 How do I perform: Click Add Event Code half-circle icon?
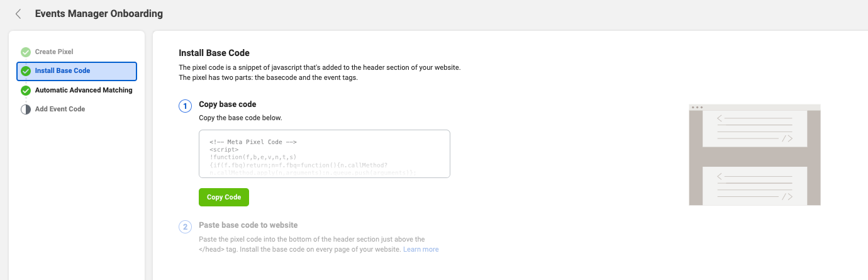click(26, 109)
